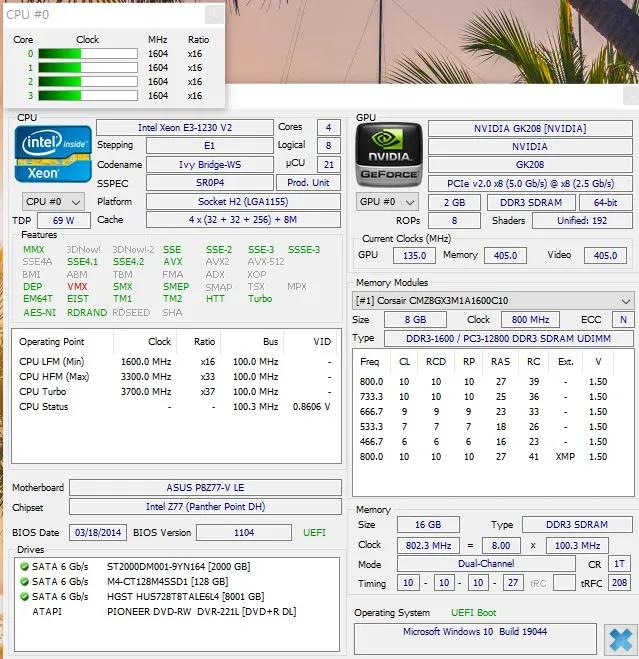Click the ECC N value field
639x659 pixels.
623,320
